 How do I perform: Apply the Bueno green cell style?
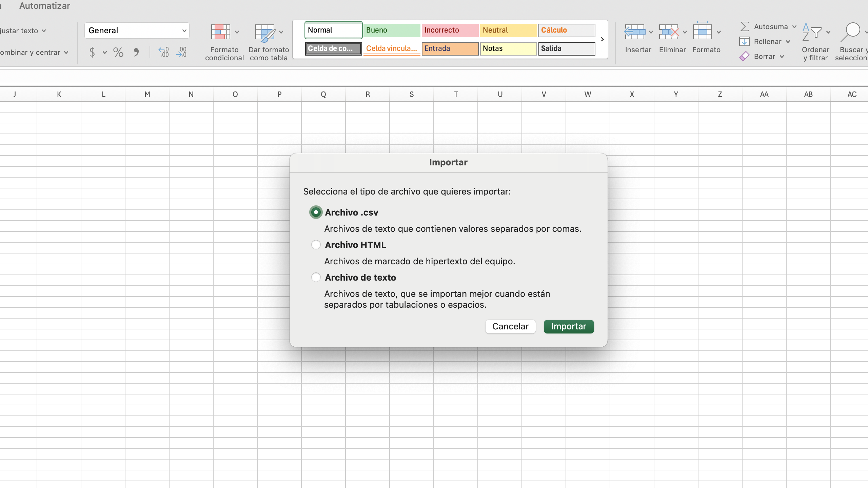click(x=391, y=30)
